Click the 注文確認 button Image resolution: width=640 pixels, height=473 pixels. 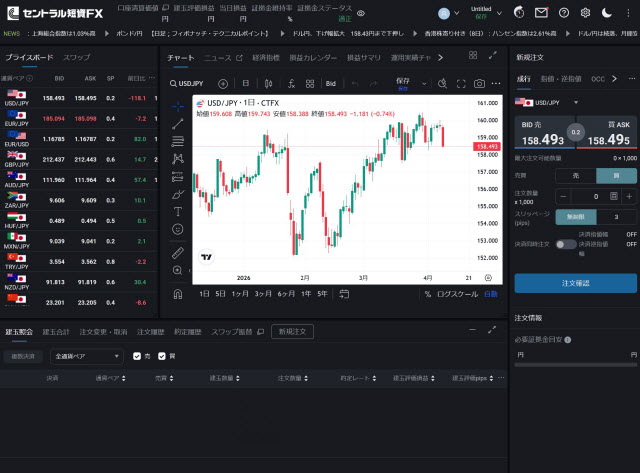575,283
